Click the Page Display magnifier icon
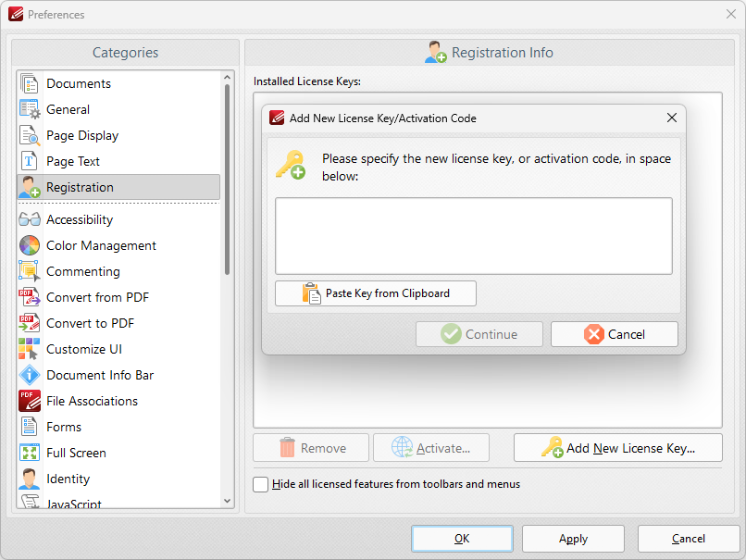The width and height of the screenshot is (746, 560). 30,135
